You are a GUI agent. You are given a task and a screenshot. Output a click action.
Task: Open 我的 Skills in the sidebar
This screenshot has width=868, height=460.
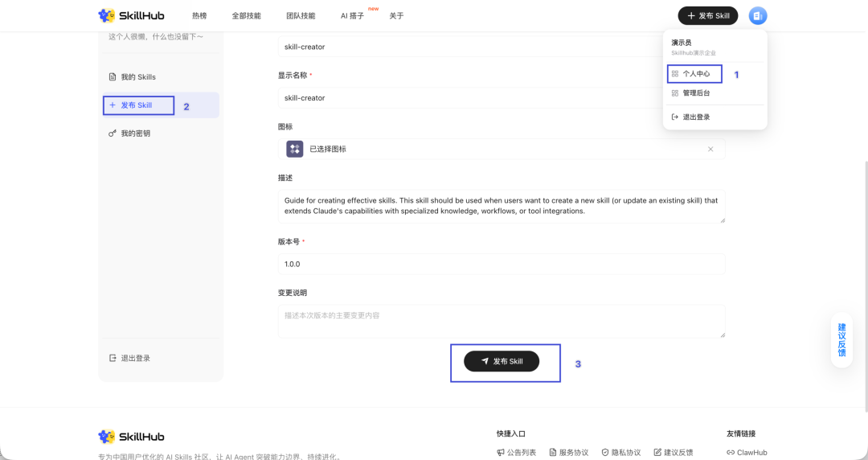[x=161, y=77]
